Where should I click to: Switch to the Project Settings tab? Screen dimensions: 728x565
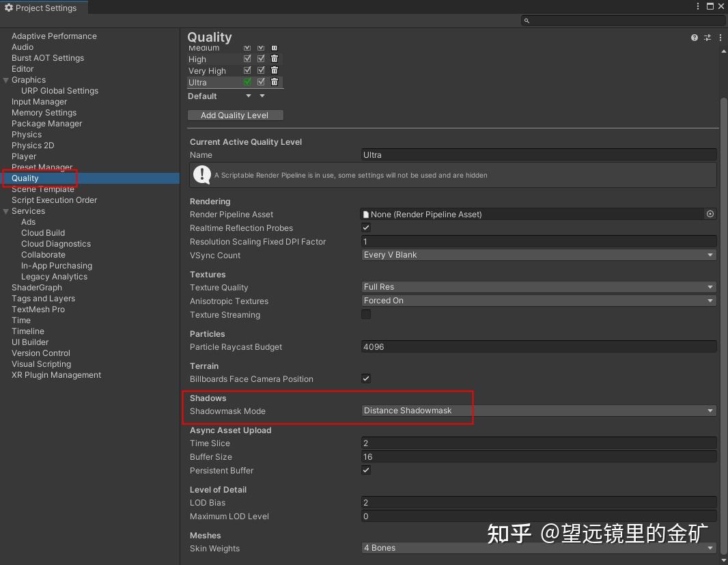tap(43, 8)
